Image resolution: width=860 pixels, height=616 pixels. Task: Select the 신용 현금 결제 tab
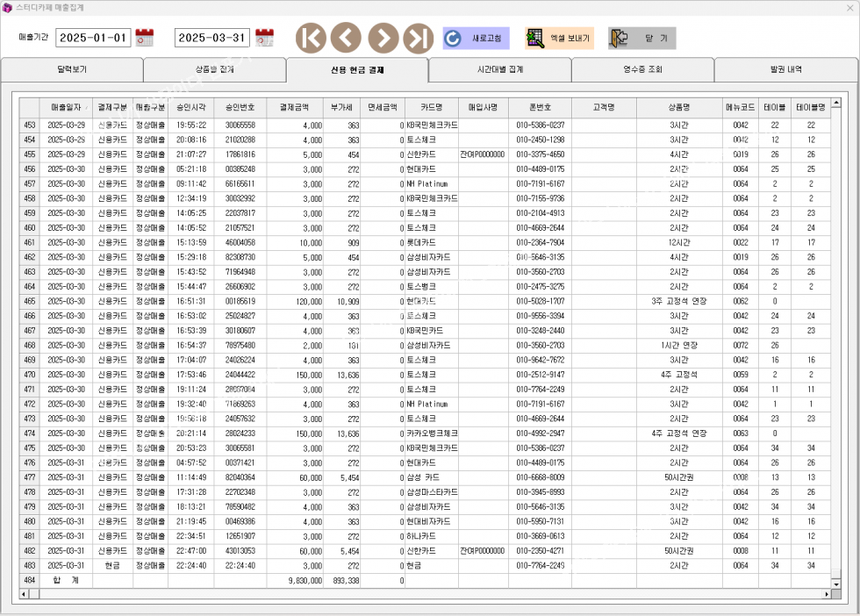coord(357,69)
